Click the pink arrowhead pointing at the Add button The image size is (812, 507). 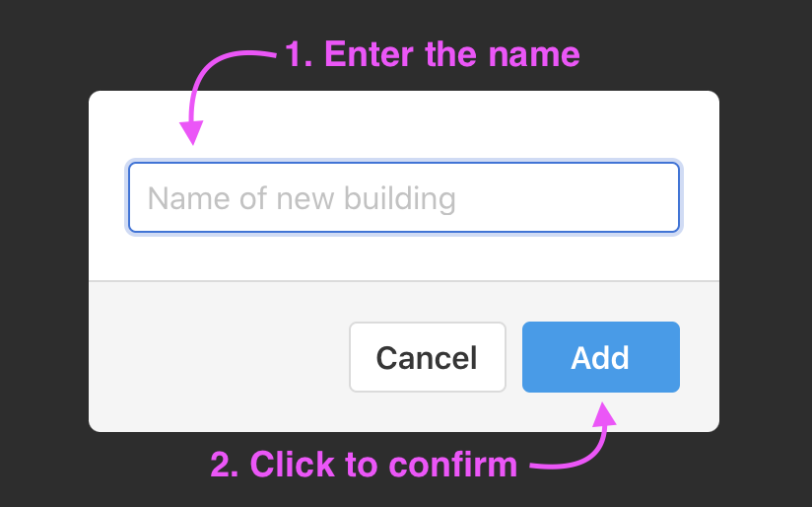pos(603,414)
